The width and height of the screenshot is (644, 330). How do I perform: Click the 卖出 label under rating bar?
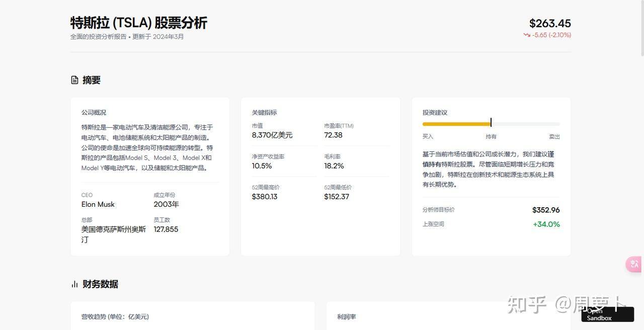pos(554,137)
